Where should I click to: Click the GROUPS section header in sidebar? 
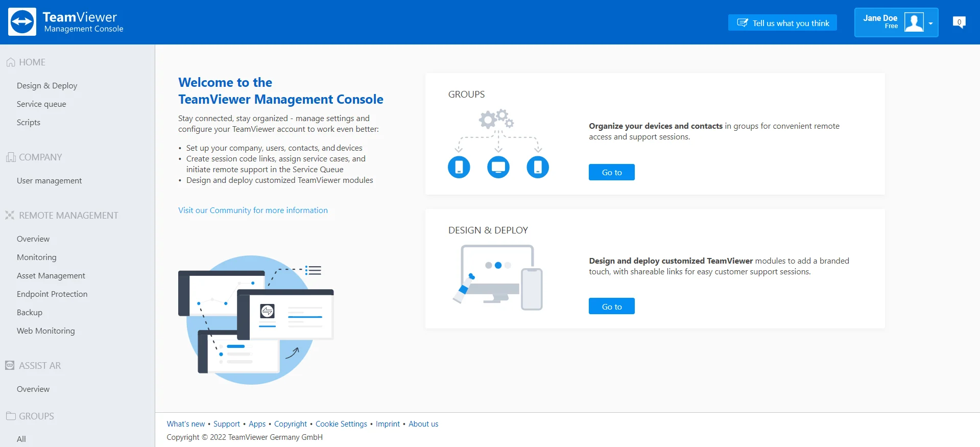pyautogui.click(x=36, y=416)
